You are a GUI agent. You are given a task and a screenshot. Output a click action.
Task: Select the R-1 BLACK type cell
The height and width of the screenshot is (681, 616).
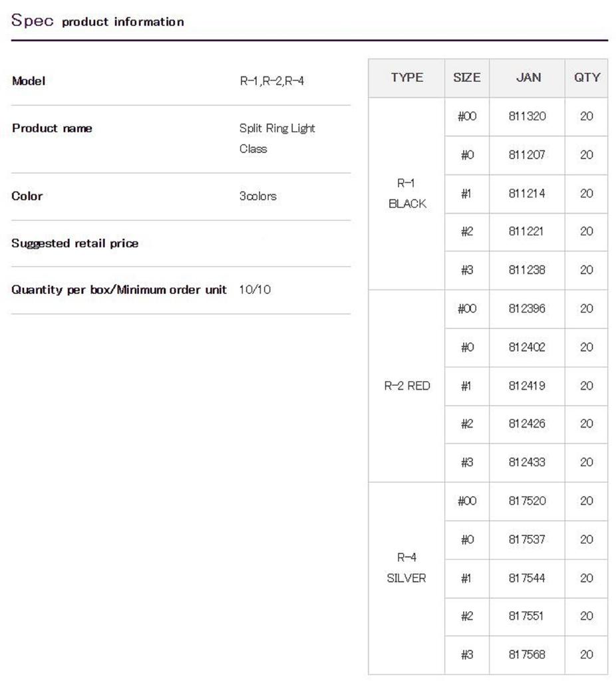click(x=406, y=194)
